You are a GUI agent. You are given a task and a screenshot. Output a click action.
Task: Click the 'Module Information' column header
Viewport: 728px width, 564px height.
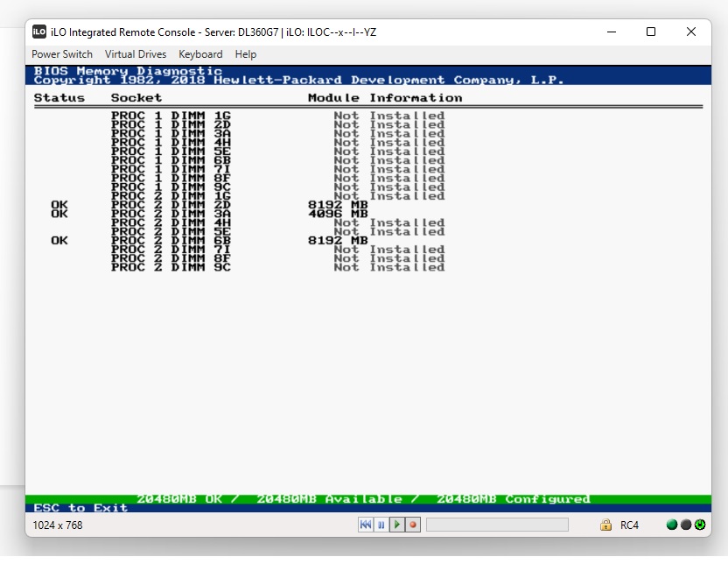coord(385,97)
